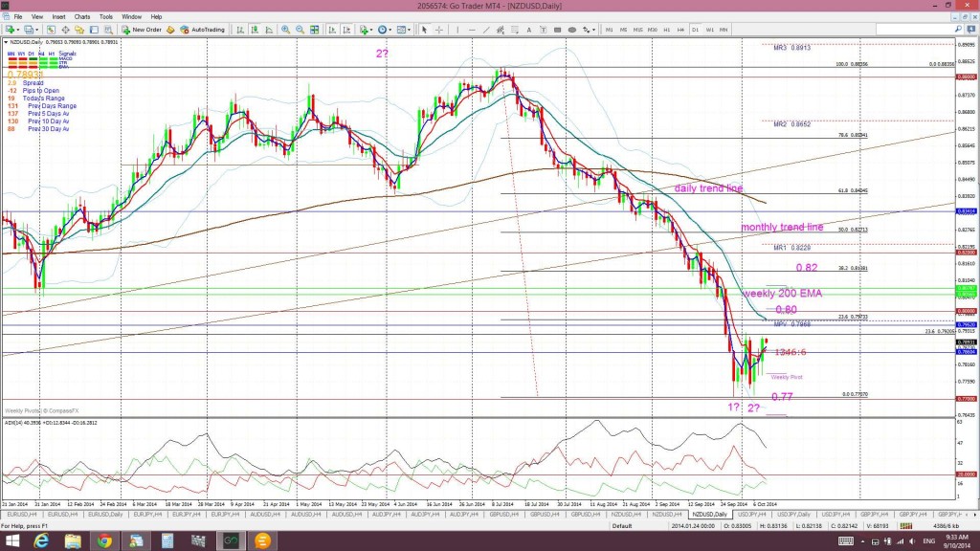The width and height of the screenshot is (980, 551).
Task: Switch to M1 timeframe
Action: tap(610, 30)
